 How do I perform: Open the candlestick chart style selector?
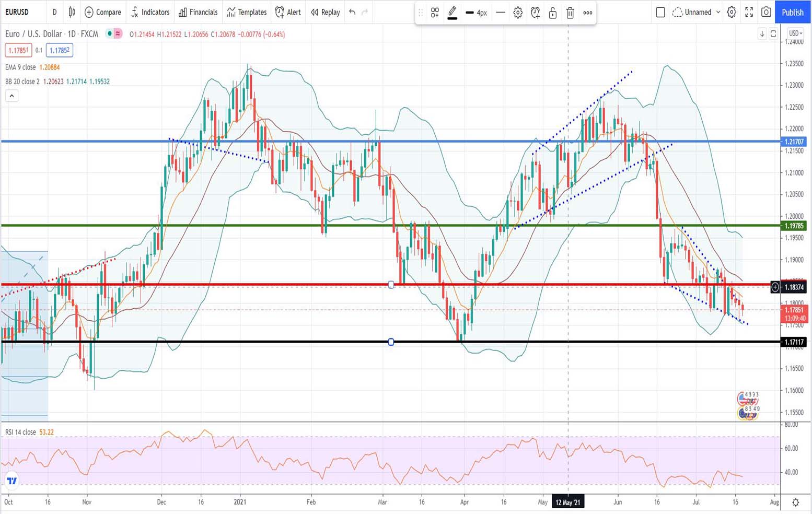(72, 12)
